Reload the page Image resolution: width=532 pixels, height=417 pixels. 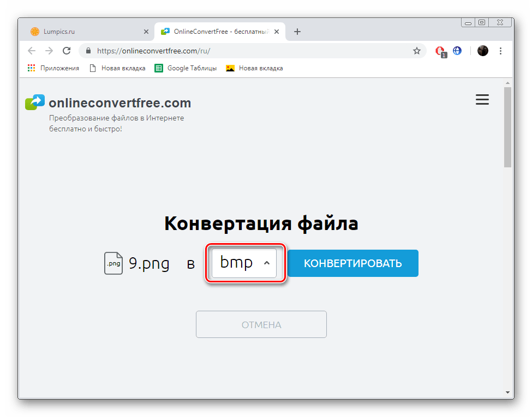coord(67,51)
